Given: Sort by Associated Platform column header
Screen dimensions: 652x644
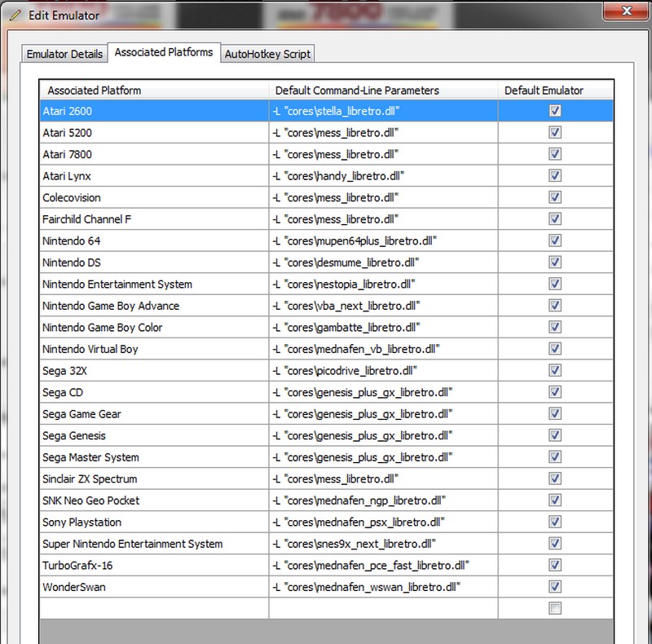Looking at the screenshot, I should pyautogui.click(x=154, y=90).
